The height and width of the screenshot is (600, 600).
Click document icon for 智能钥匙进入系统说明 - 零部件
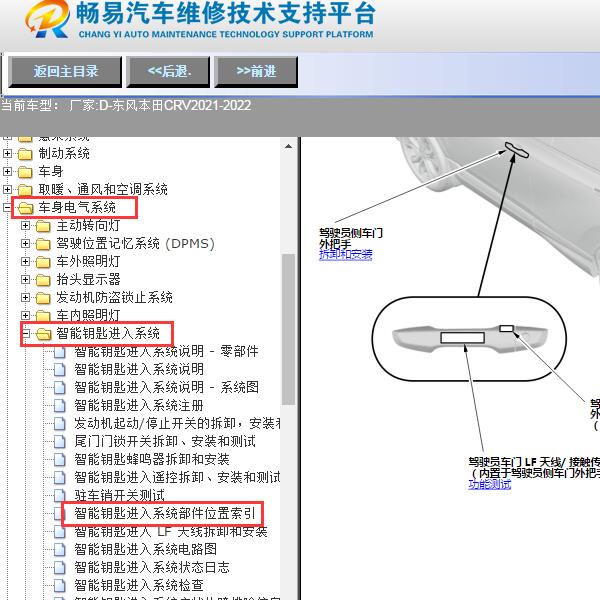(x=60, y=351)
